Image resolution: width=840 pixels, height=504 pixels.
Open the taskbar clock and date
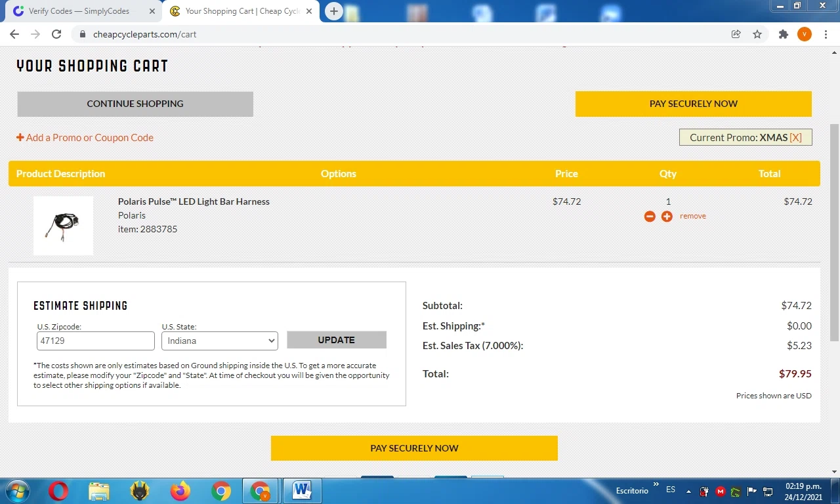coord(804,492)
